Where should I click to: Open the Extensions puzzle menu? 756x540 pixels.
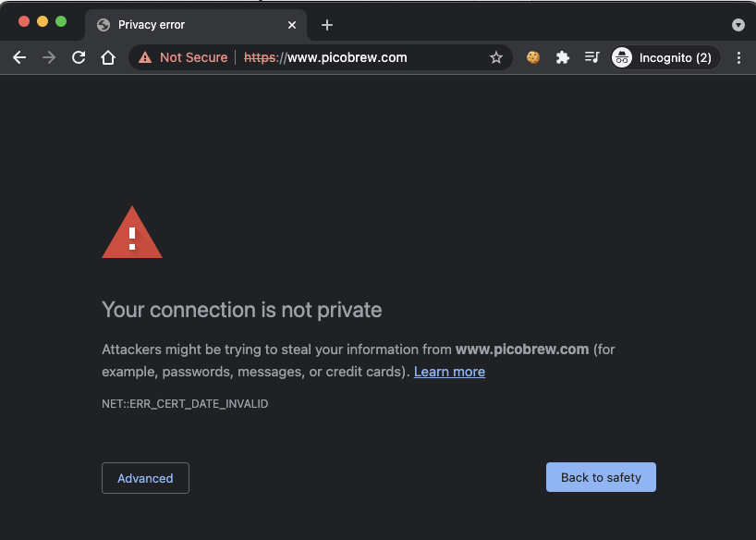[x=562, y=58]
